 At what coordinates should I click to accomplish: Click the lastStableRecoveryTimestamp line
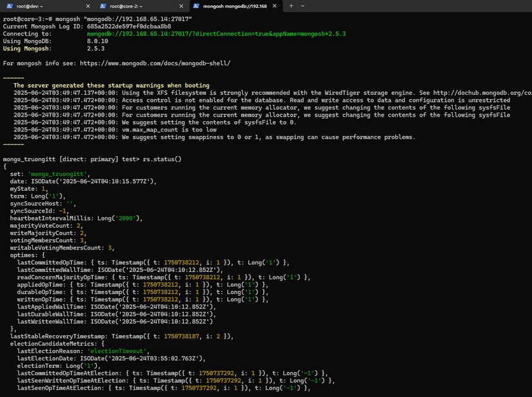tap(122, 336)
